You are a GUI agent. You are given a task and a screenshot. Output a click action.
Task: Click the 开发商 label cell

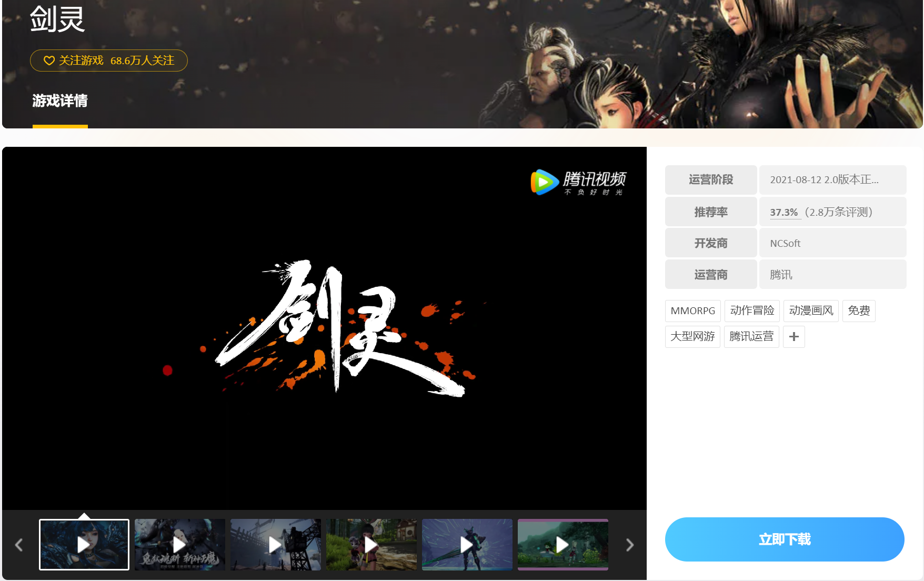[x=711, y=243]
